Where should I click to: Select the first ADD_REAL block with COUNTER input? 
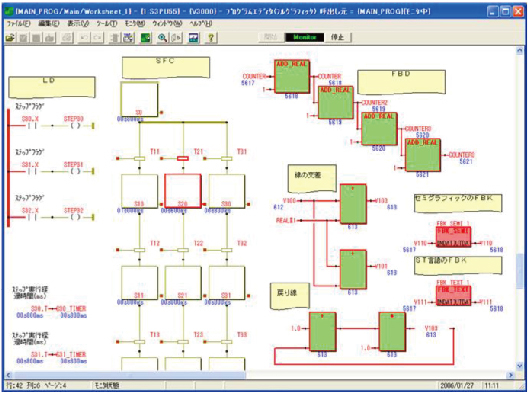292,76
